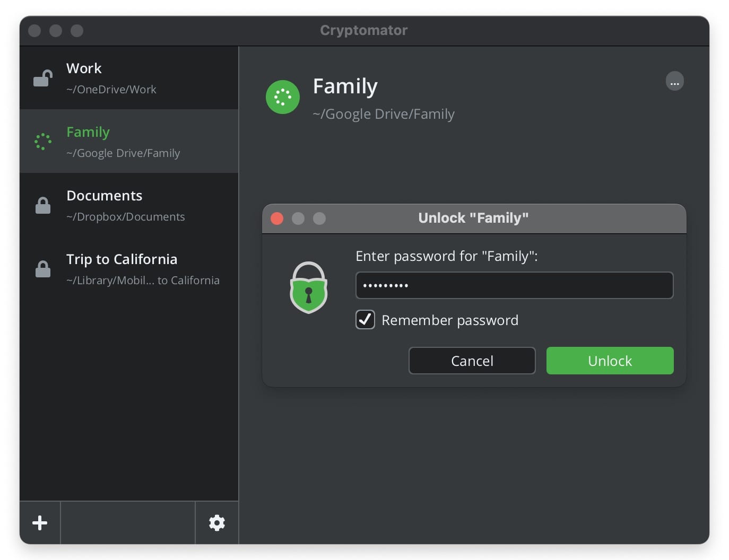
Task: Select the Trip to California vault
Action: point(129,268)
